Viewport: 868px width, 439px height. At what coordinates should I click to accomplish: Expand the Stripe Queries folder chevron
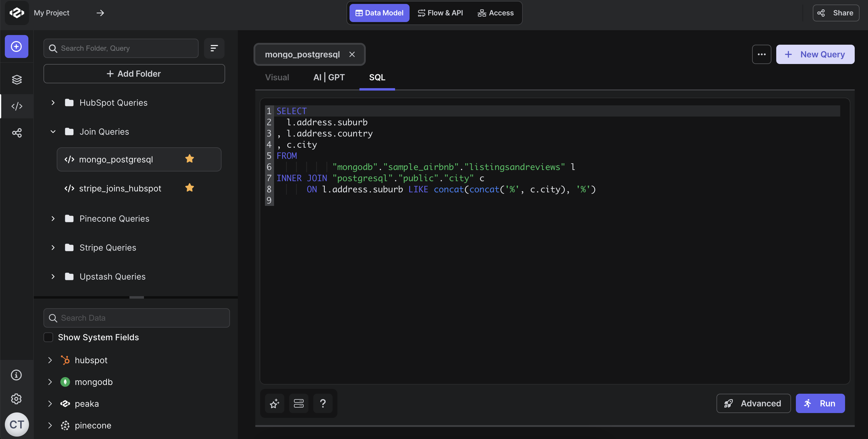tap(53, 248)
